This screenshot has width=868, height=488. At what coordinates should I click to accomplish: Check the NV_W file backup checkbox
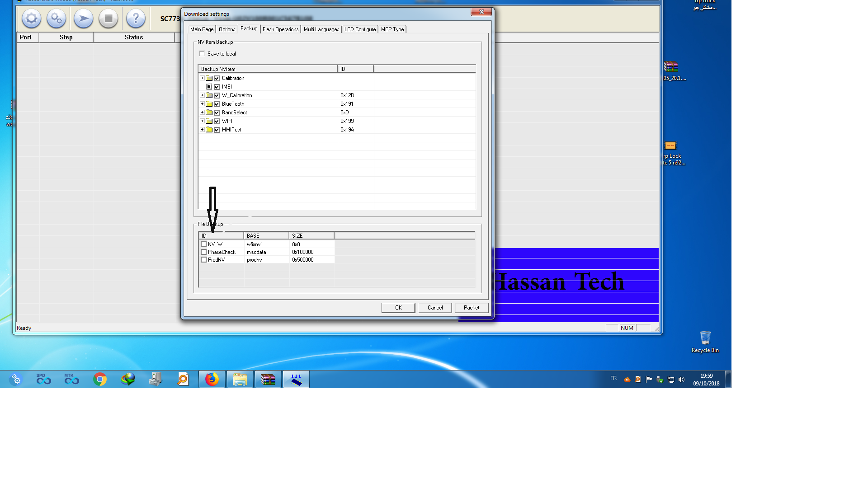[204, 244]
